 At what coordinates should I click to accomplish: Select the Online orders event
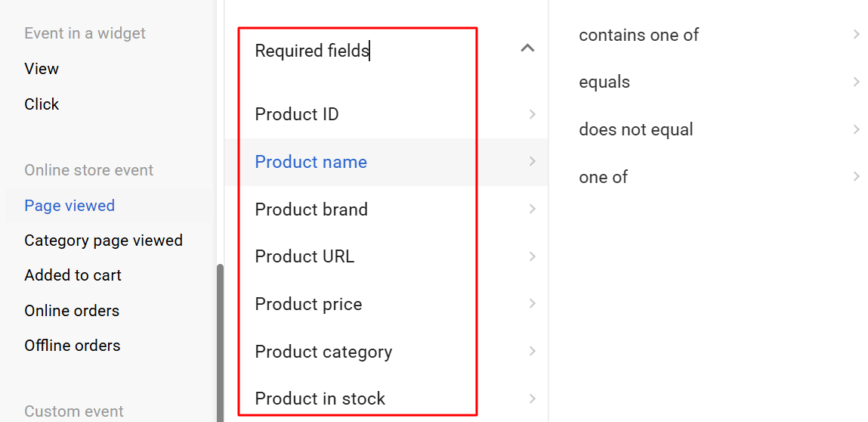click(x=72, y=311)
